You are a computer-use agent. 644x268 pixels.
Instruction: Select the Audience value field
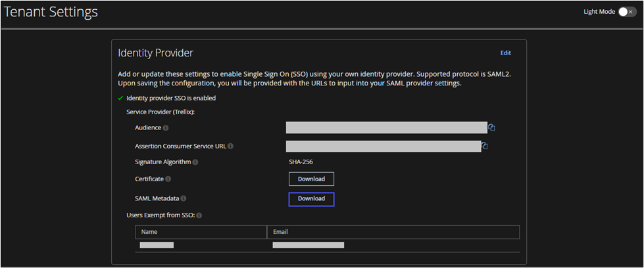click(386, 127)
